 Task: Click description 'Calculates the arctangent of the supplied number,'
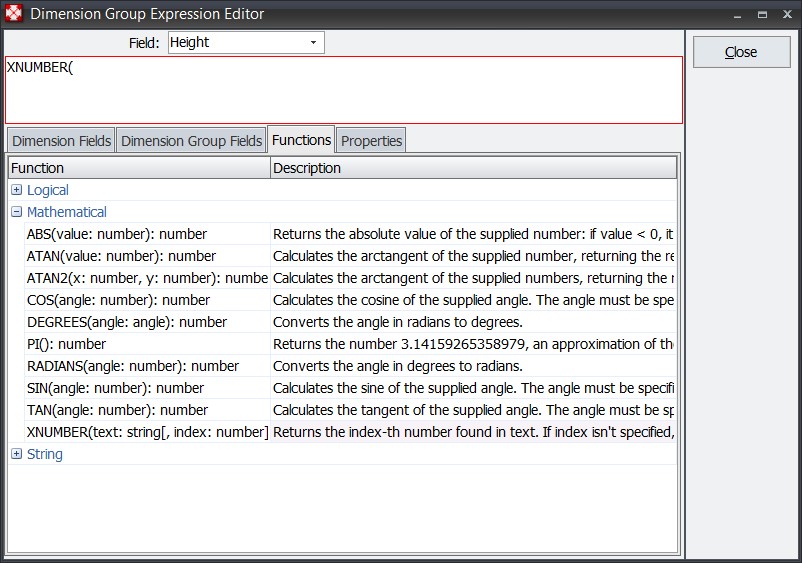pyautogui.click(x=473, y=256)
